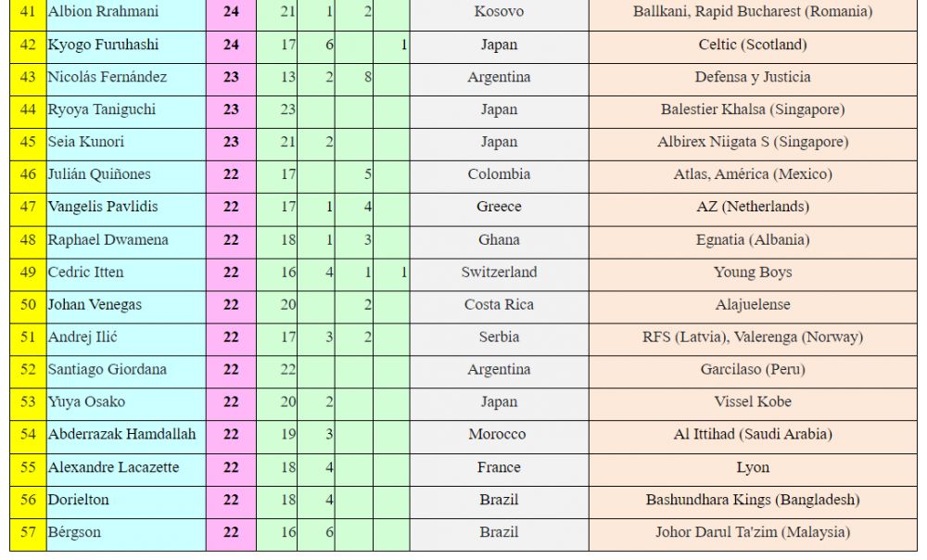The height and width of the screenshot is (560, 927).
Task: Select Colombia in Julián Quiñones' row
Action: (499, 174)
